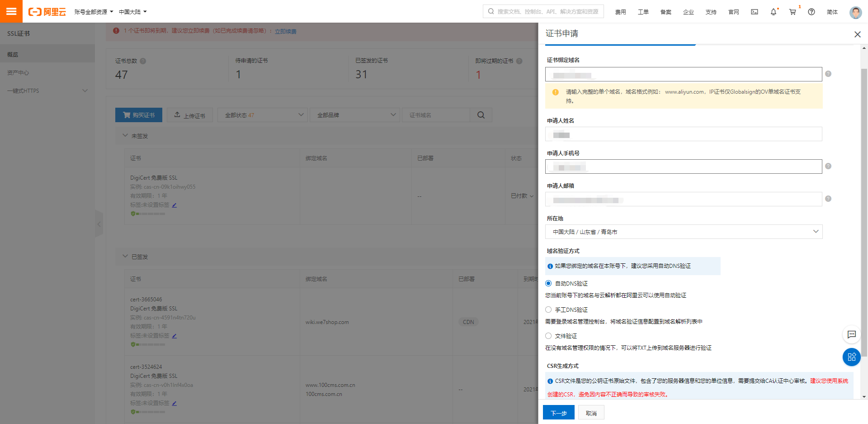Image resolution: width=868 pixels, height=424 pixels.
Task: Edit the tag of cert-3524624
Action: click(x=175, y=403)
